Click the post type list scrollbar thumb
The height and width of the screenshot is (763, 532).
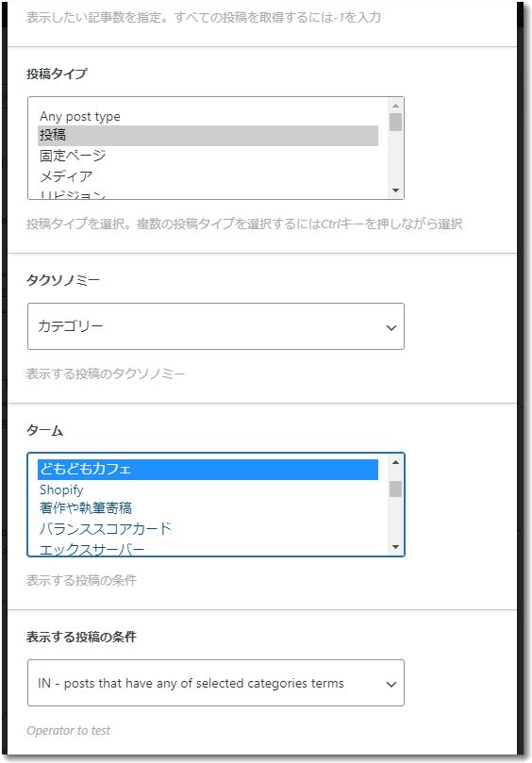tap(395, 123)
